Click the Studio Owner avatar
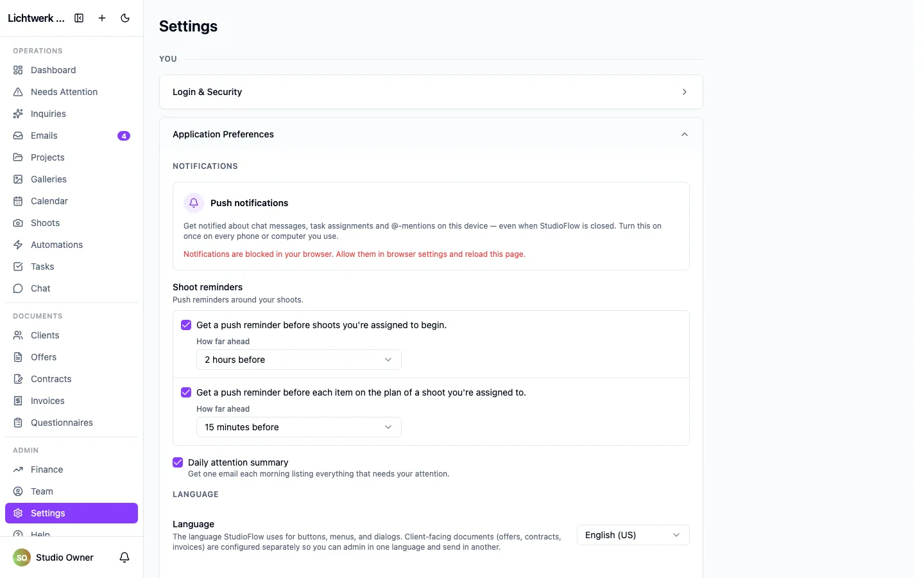The width and height of the screenshot is (924, 578). (x=22, y=557)
